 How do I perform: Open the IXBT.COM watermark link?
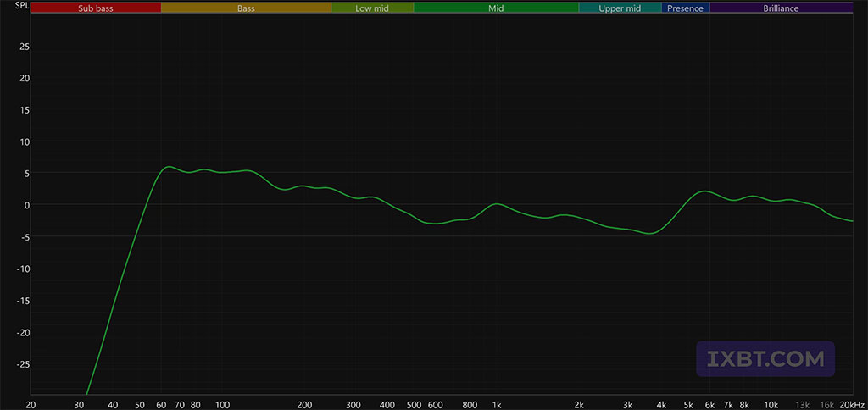(765, 359)
